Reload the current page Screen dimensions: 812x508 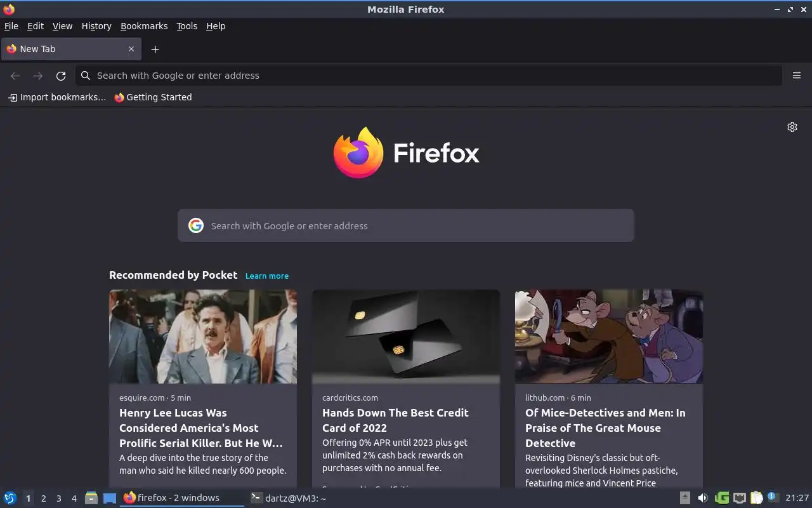pyautogui.click(x=61, y=76)
